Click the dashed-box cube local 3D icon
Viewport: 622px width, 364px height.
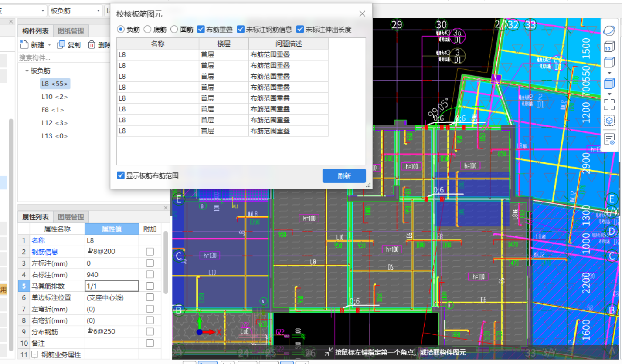(x=609, y=121)
